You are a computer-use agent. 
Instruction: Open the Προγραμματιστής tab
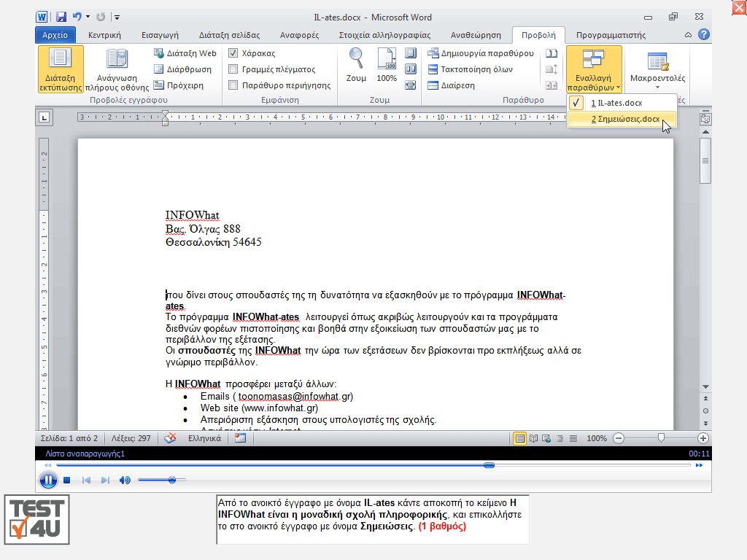[611, 35]
